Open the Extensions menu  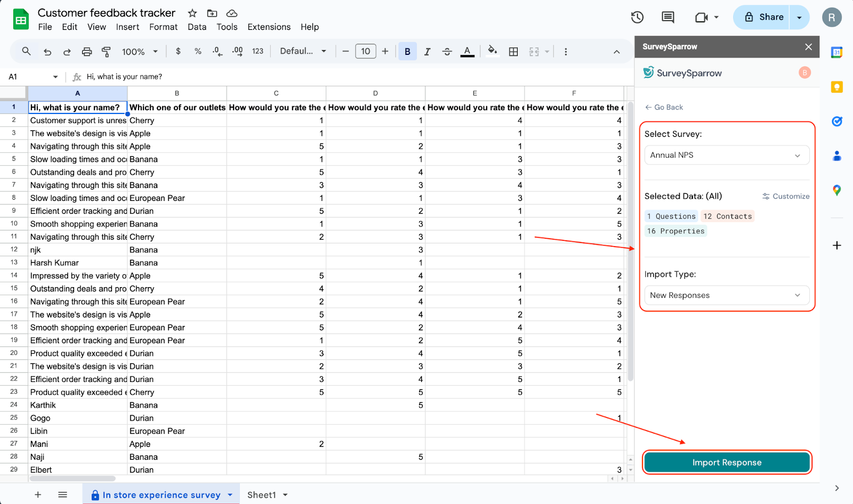[269, 27]
